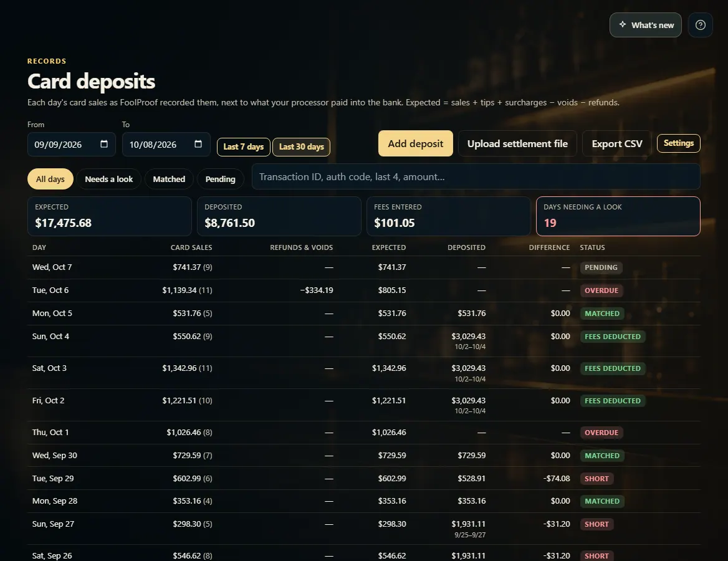Screen dimensions: 728x561
Task: Click the MATCHED badge for Wed, Sep 30
Action: coord(601,456)
